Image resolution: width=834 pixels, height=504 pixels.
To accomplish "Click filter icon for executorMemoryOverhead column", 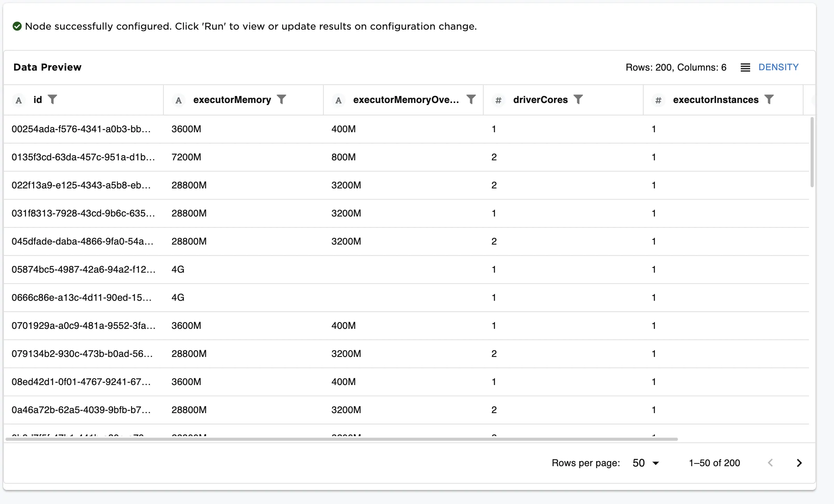I will pos(471,99).
